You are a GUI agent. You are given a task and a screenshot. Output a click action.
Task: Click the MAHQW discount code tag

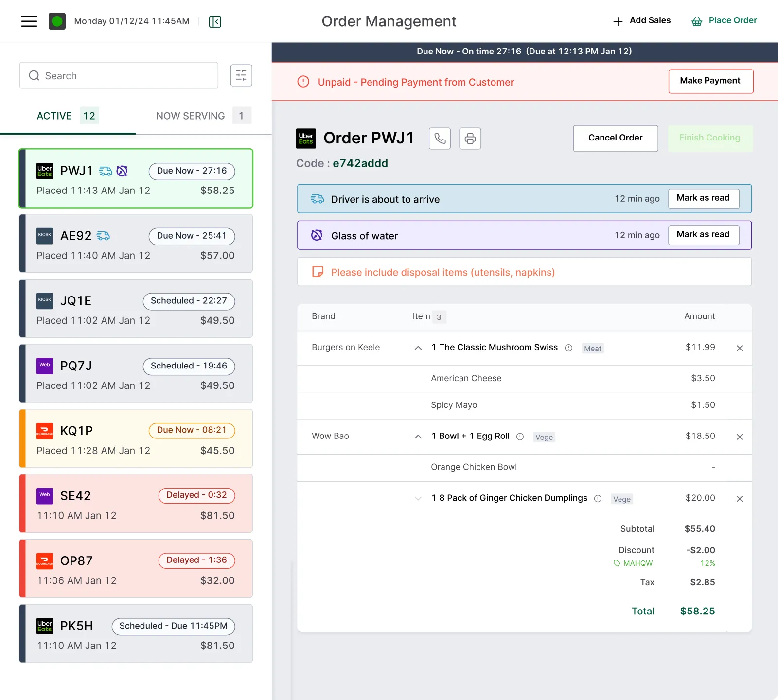[633, 563]
